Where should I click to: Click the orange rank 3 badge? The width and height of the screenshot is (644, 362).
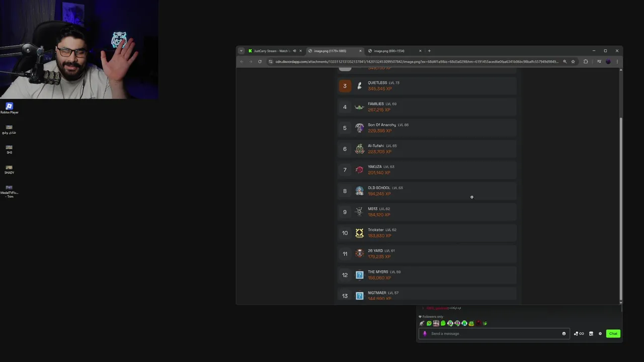(345, 86)
